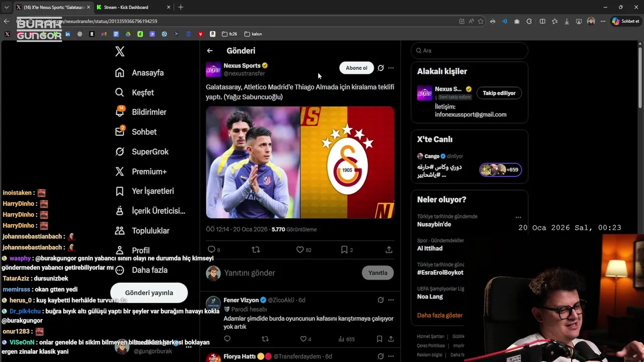Go back with the Gönderi arrow
The image size is (644, 362).
pos(210,51)
